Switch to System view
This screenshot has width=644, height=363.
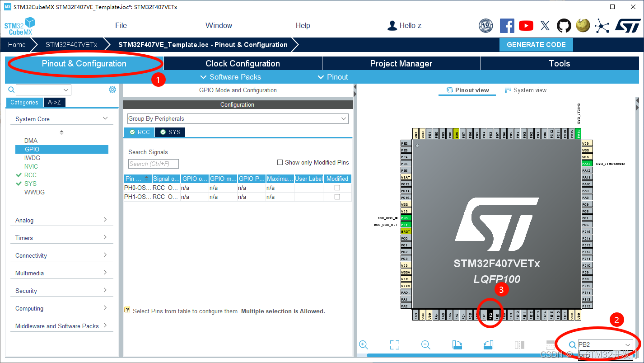[x=526, y=90]
